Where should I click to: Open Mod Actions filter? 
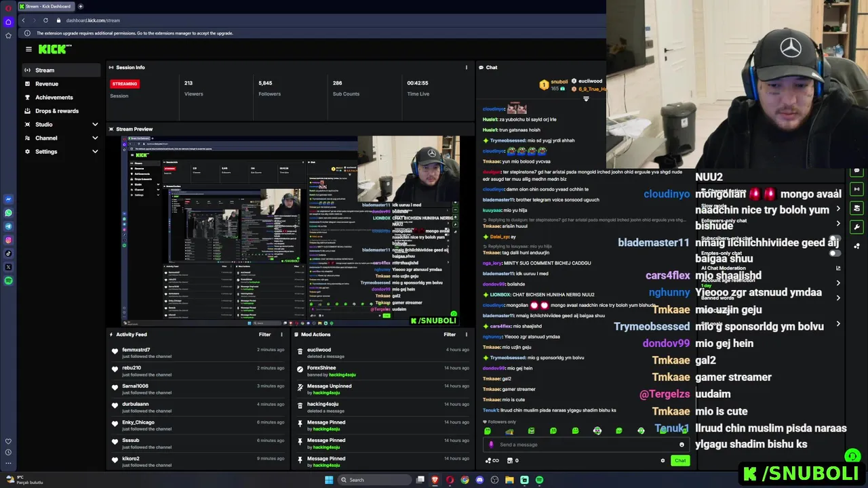pos(450,334)
